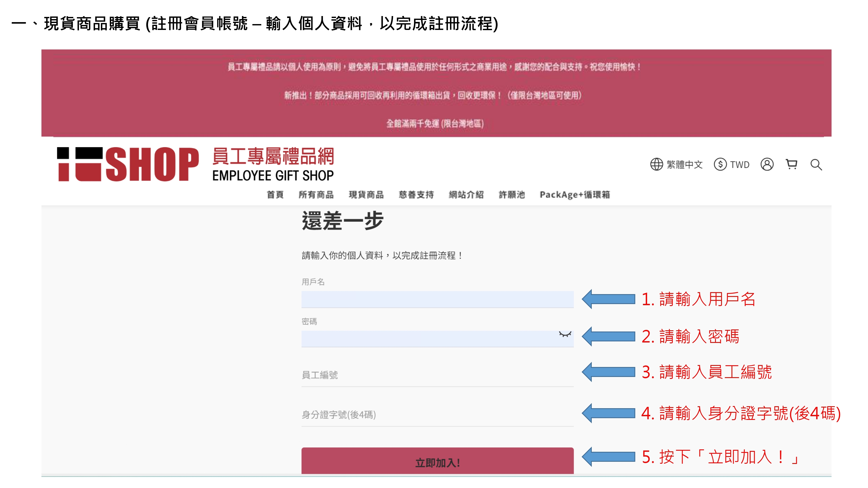This screenshot has height=488, width=868.
Task: Click the 還差一步 heading
Action: click(343, 221)
